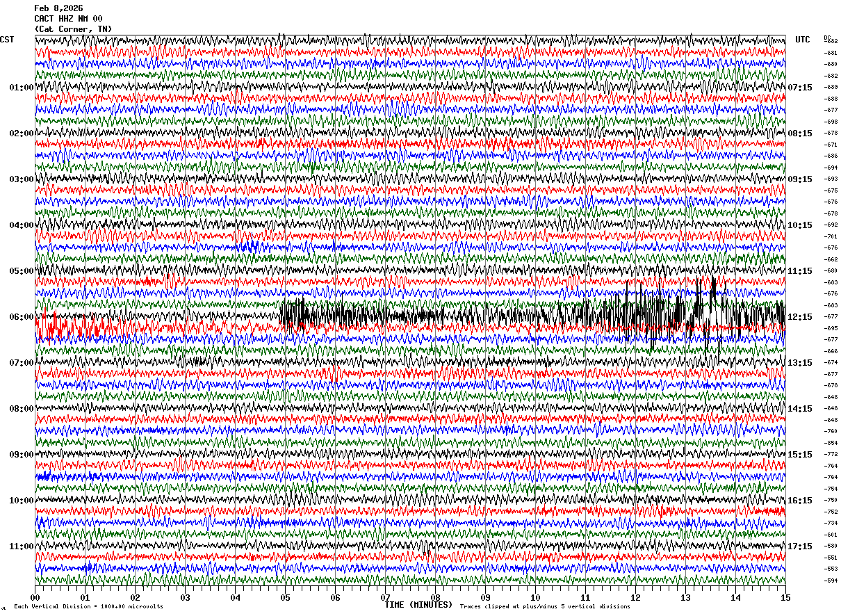Click the DC offset value -551

(831, 558)
